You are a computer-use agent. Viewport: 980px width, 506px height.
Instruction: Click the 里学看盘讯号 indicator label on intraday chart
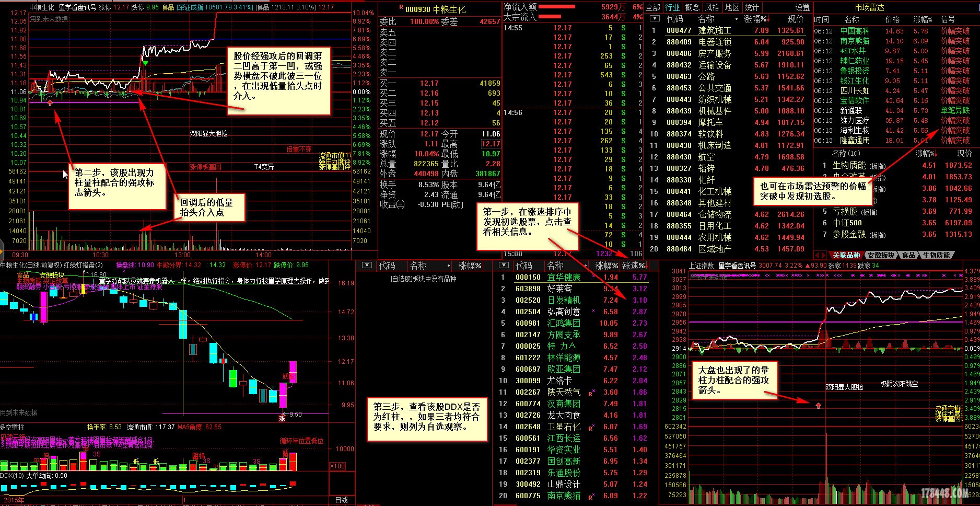pyautogui.click(x=77, y=7)
